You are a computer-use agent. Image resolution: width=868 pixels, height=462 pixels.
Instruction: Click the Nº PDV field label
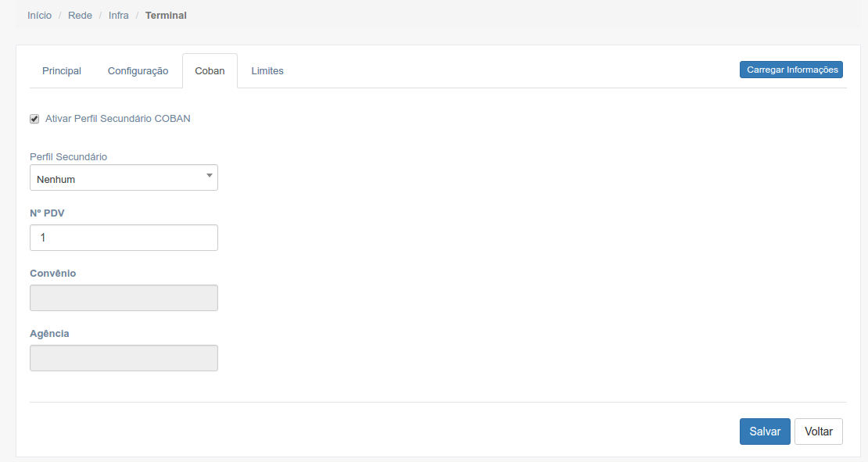pos(47,213)
